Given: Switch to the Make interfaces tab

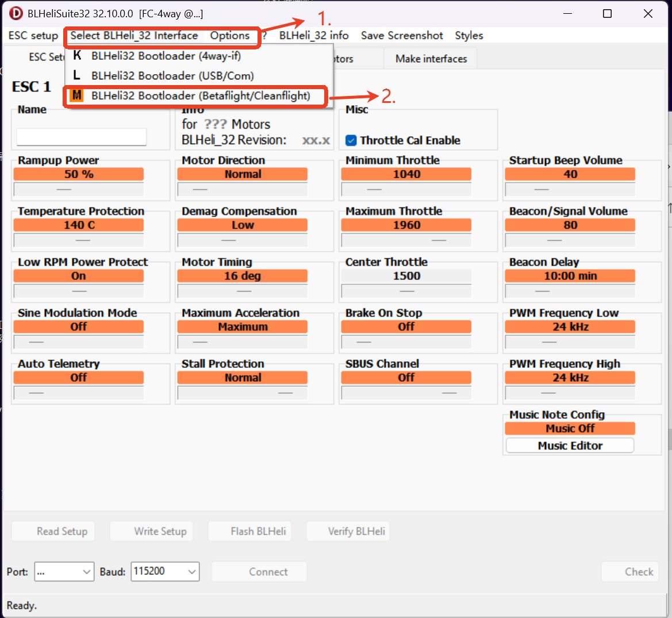Looking at the screenshot, I should click(431, 59).
